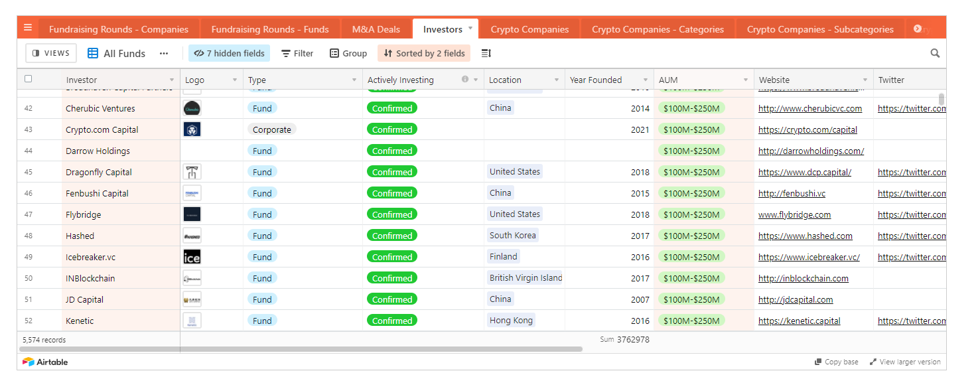The height and width of the screenshot is (377, 980).
Task: Open www.flybridge.com website link
Action: (x=794, y=214)
